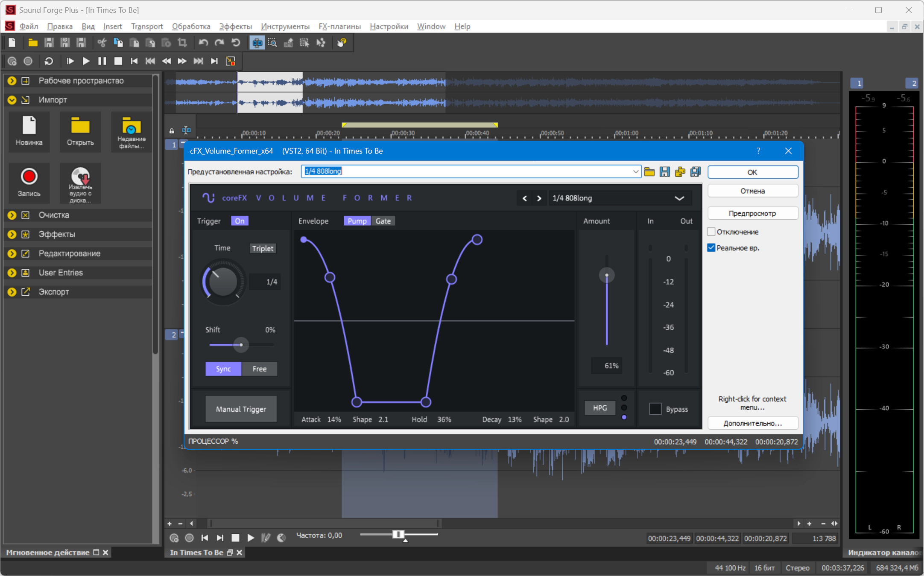Screen dimensions: 924x576
Task: Click the Частота playback rate slider
Action: [x=399, y=535]
